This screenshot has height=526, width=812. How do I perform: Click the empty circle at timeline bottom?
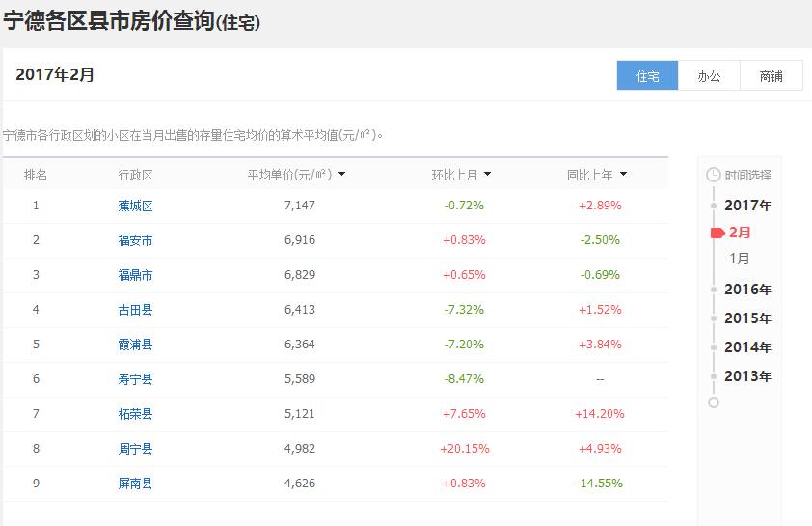click(714, 401)
